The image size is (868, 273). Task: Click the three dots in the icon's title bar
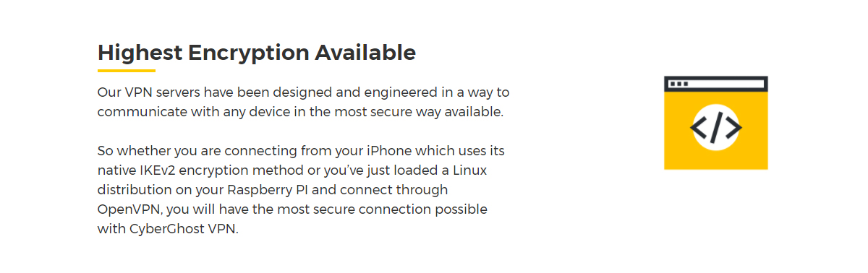[x=678, y=84]
